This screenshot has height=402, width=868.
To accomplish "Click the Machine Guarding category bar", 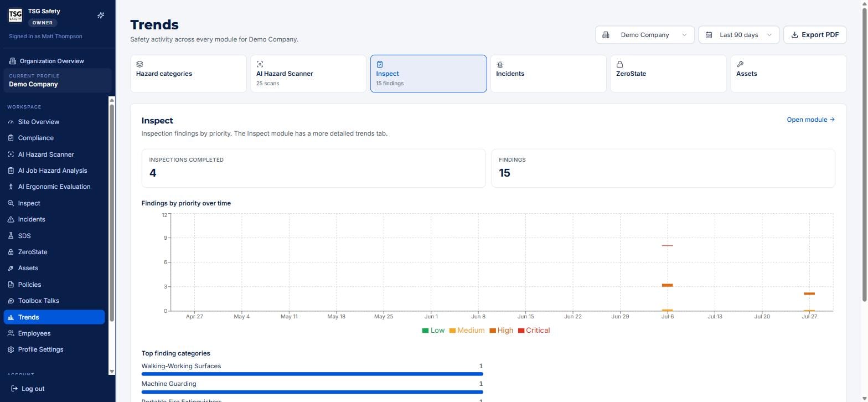I will tap(312, 392).
